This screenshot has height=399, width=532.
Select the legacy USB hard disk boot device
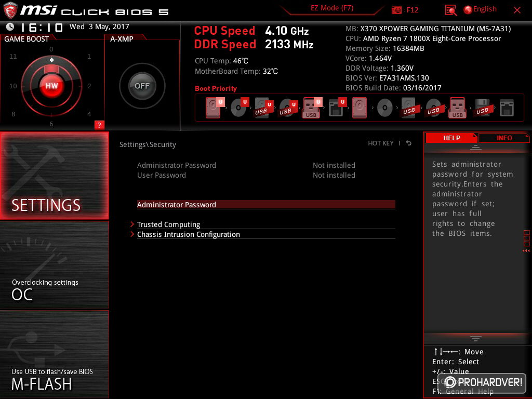[x=409, y=108]
